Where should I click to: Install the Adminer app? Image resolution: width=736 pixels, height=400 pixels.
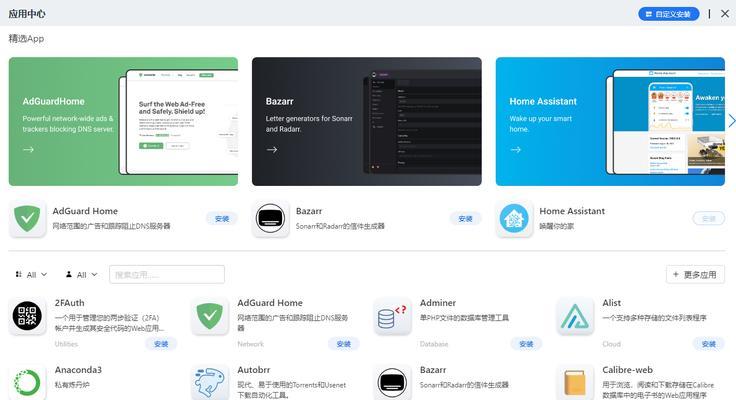point(526,344)
